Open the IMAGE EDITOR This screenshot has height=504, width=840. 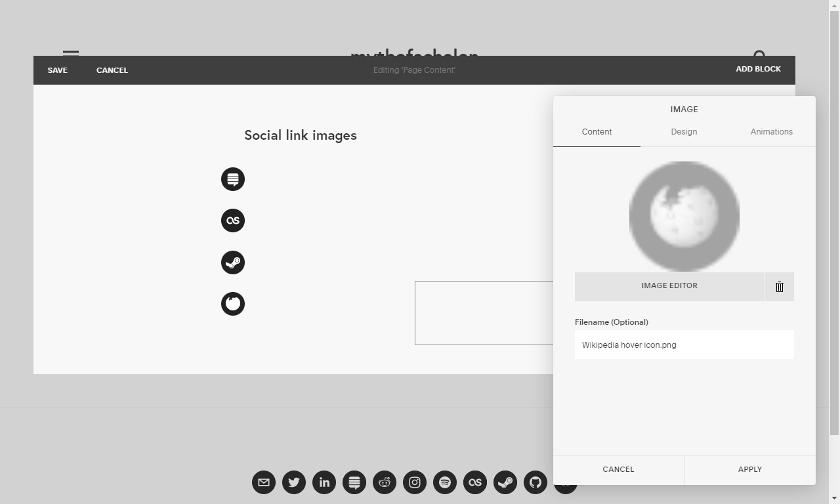[670, 285]
